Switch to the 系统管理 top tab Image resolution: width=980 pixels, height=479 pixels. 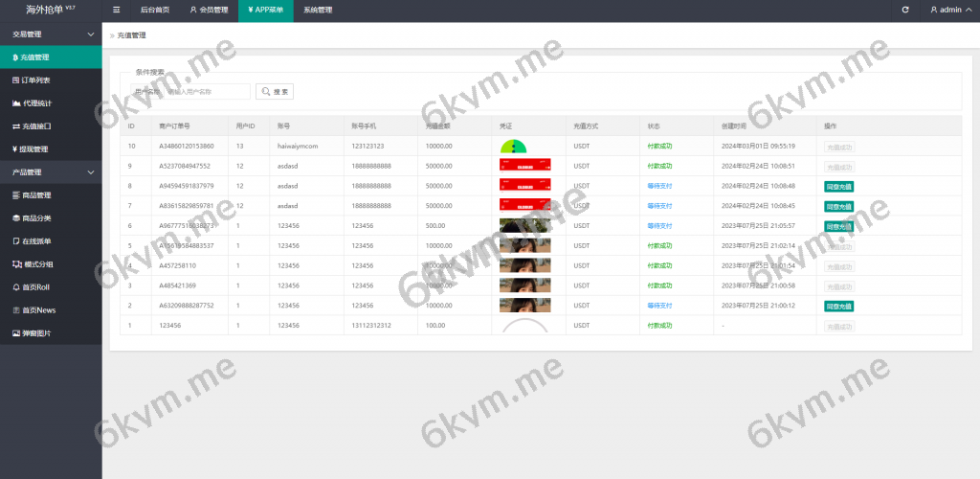point(318,10)
